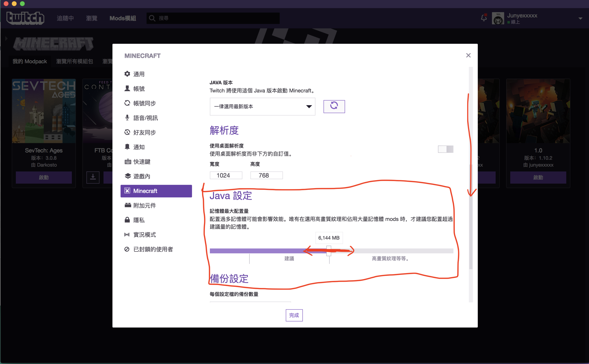
Task: Open the SevTech Ages modpack thumbnail
Action: pos(44,111)
